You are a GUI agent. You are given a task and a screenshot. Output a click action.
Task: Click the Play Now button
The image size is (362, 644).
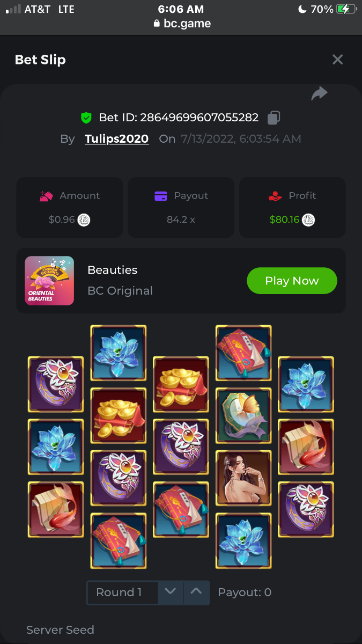292,281
